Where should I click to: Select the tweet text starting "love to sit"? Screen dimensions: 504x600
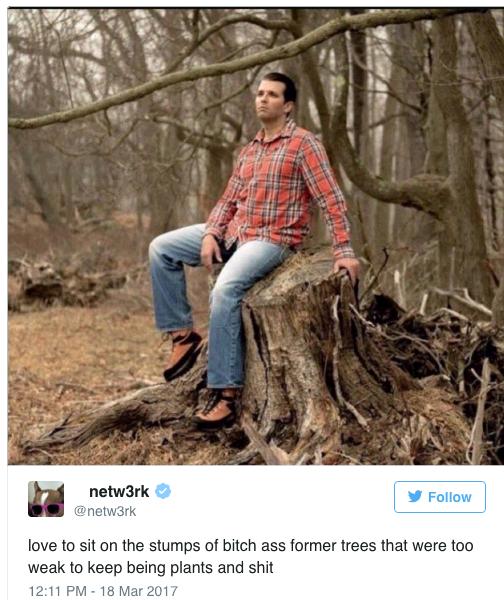pyautogui.click(x=251, y=557)
